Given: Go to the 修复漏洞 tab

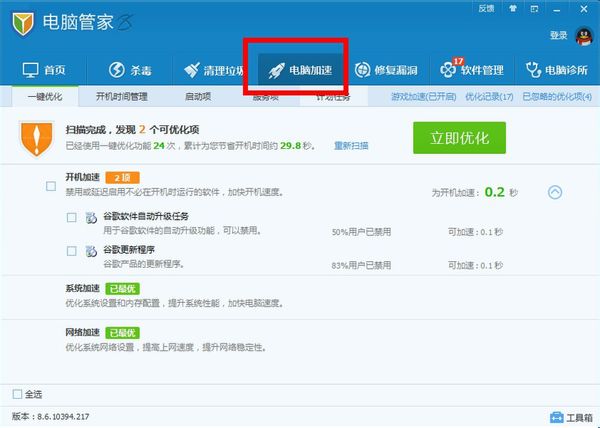Looking at the screenshot, I should 386,70.
